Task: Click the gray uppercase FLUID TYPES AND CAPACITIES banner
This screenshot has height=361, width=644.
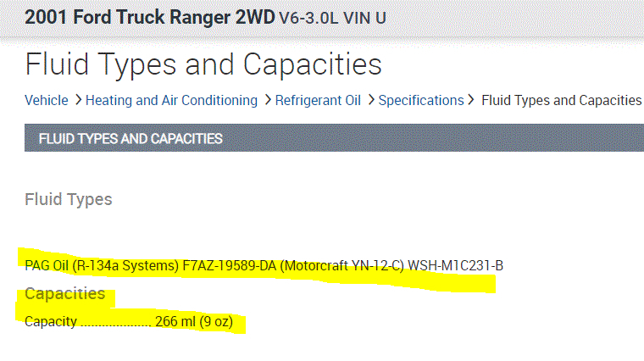Action: (x=130, y=138)
